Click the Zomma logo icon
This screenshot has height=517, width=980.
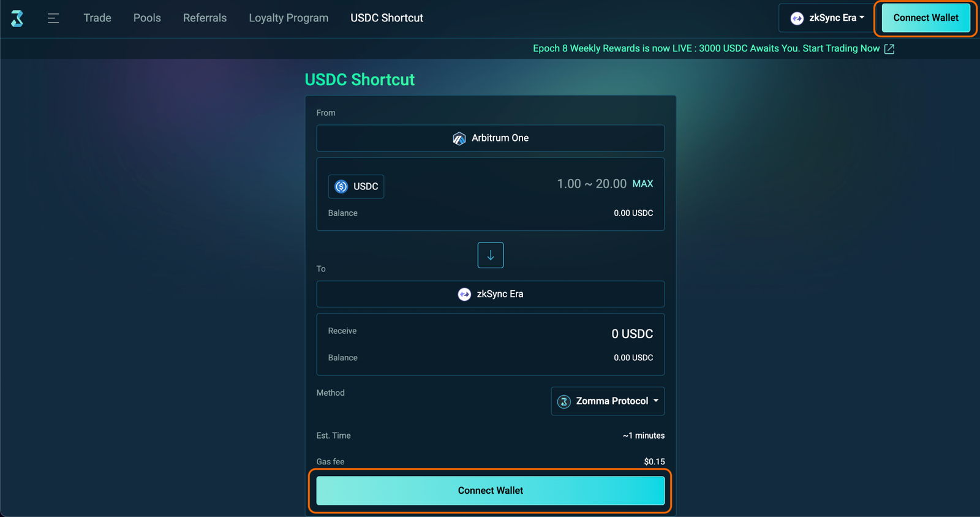[17, 18]
